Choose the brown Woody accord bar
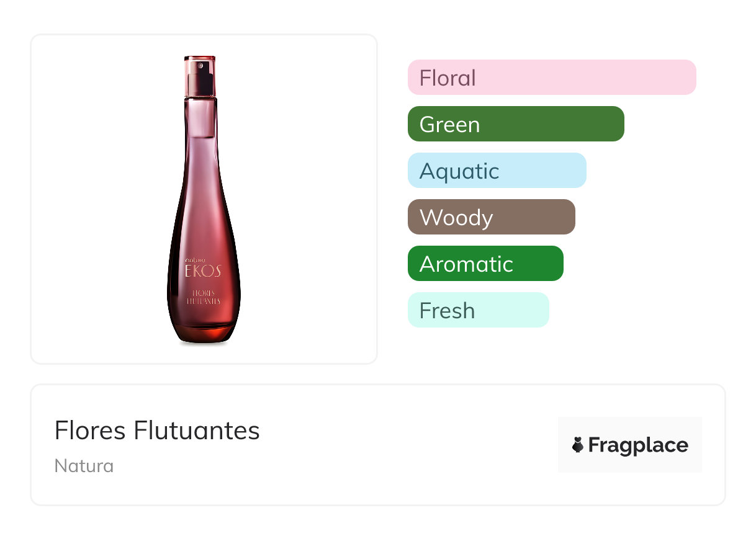 click(x=491, y=217)
